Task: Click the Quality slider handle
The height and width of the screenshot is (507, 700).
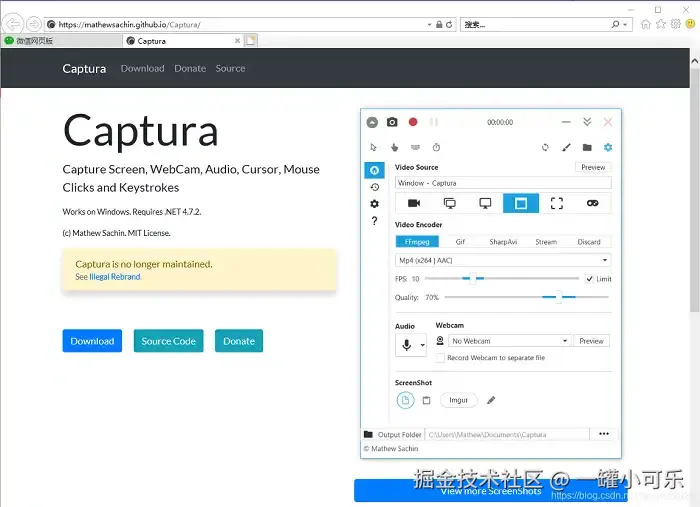Action: click(x=558, y=297)
